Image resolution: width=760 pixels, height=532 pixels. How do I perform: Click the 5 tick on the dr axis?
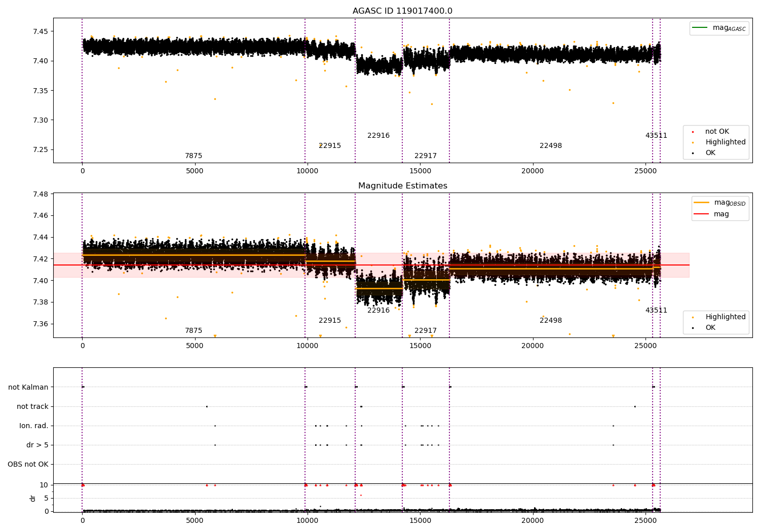(46, 499)
